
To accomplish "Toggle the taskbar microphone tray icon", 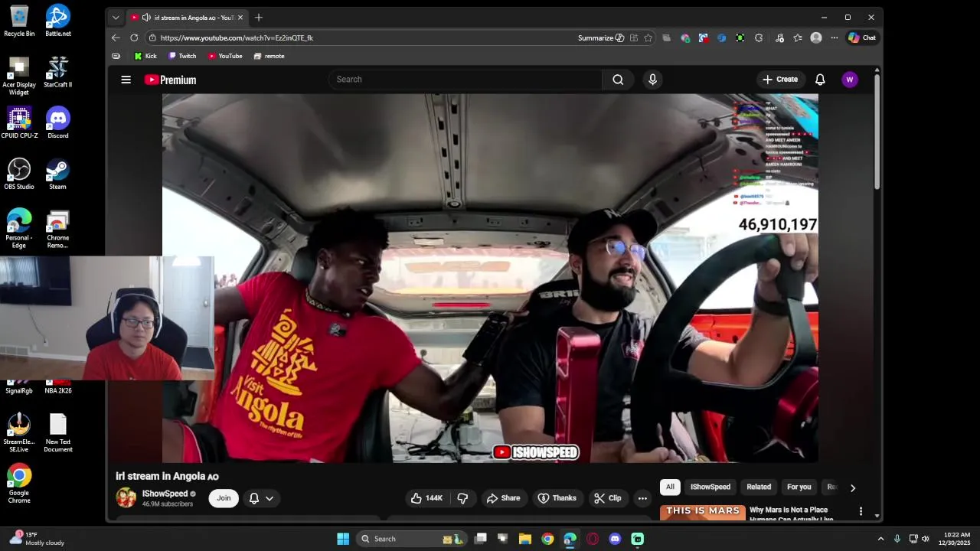I will [897, 539].
